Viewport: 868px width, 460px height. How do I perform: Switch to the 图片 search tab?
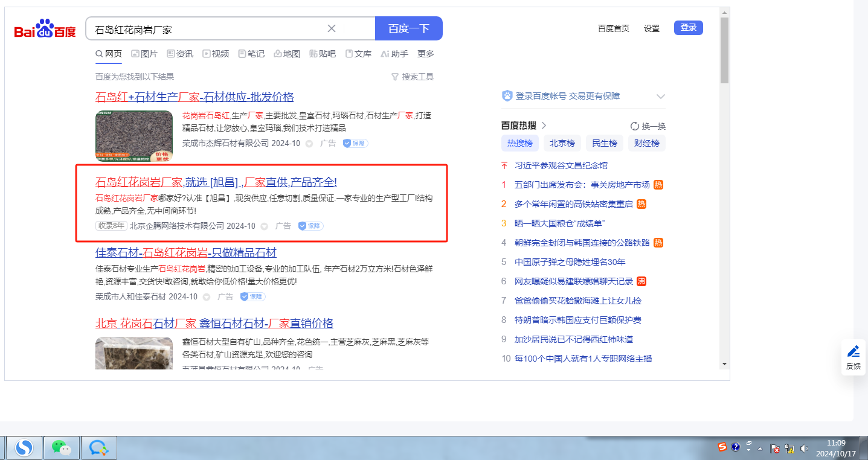coord(144,54)
